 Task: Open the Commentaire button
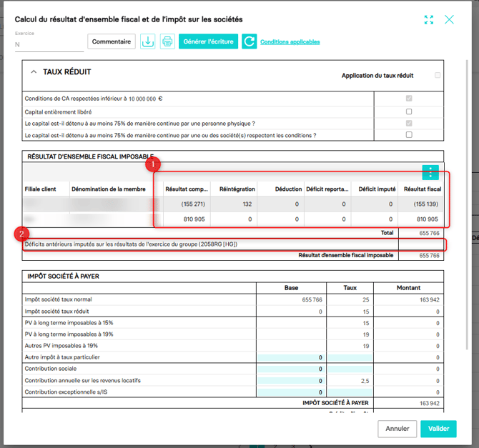pyautogui.click(x=112, y=41)
